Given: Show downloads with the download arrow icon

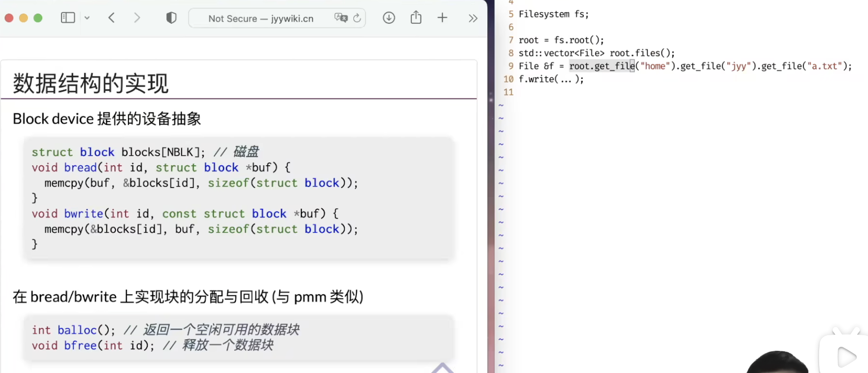Looking at the screenshot, I should [389, 18].
